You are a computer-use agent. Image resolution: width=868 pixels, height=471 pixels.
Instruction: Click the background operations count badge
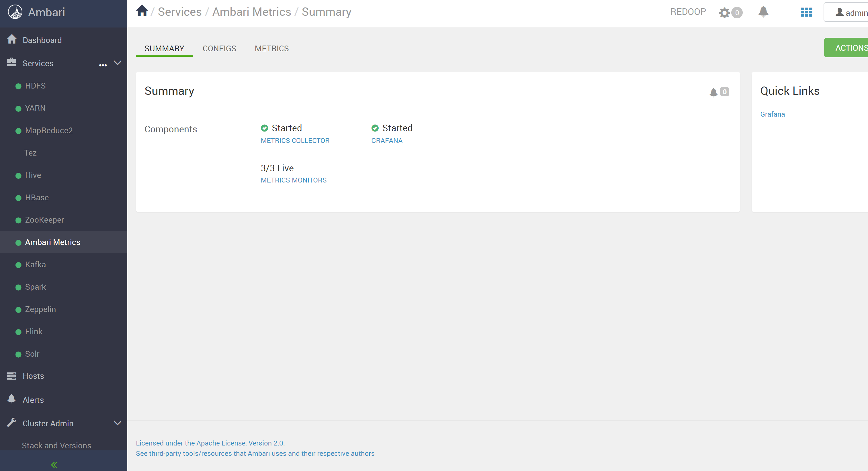(737, 13)
